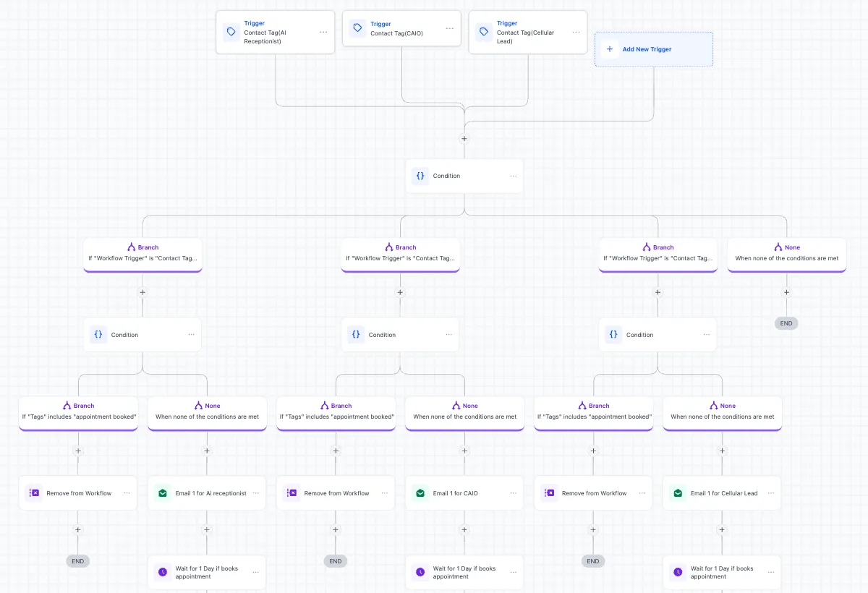The image size is (868, 593).
Task: Click plus button directly below Email 1 for Cellular Lead
Action: click(x=722, y=529)
